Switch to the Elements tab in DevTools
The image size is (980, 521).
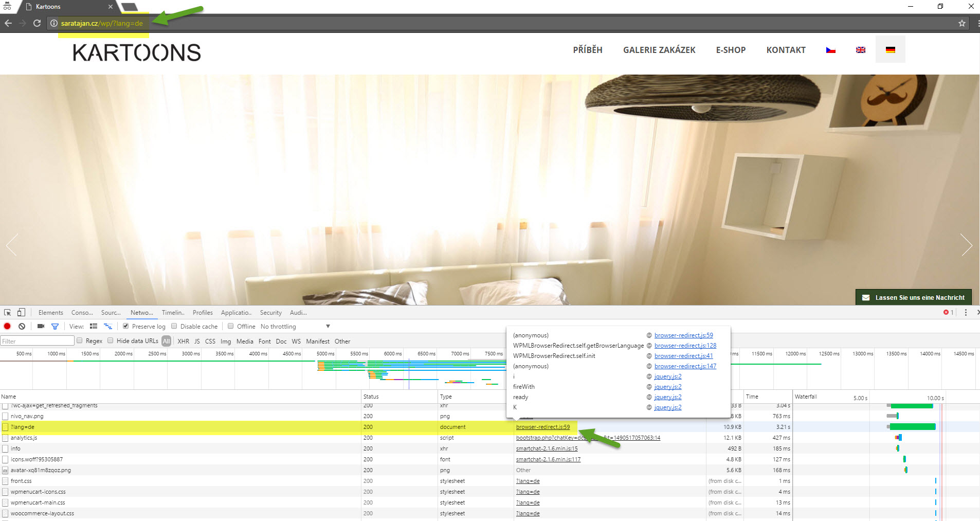click(50, 312)
